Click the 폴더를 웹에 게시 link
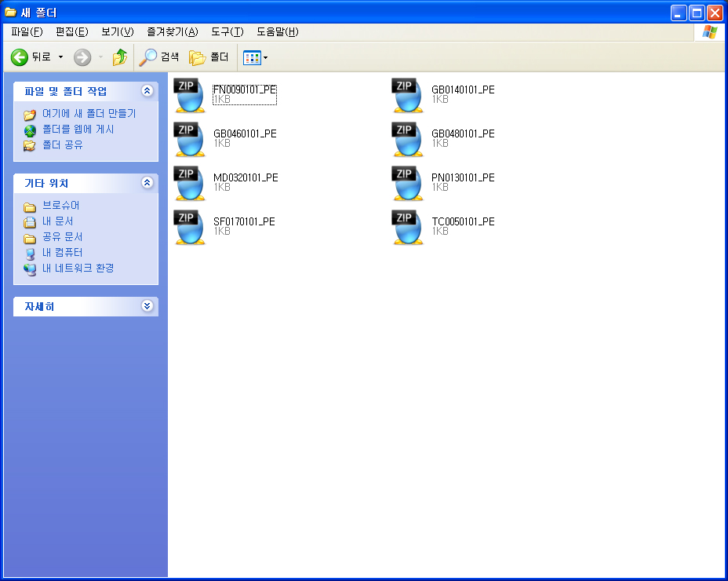728x581 pixels. coord(78,130)
